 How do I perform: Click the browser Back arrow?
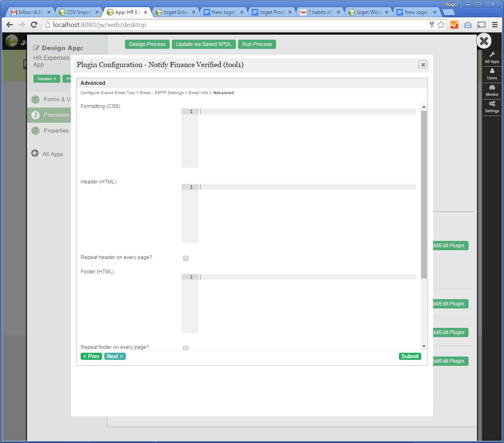tap(9, 25)
